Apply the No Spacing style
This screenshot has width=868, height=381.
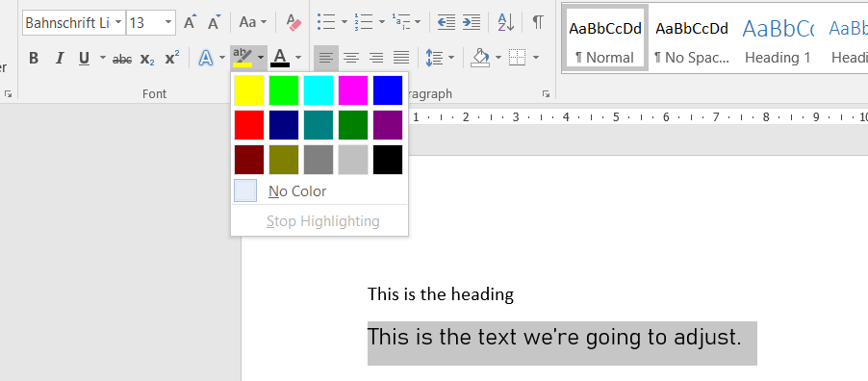691,38
